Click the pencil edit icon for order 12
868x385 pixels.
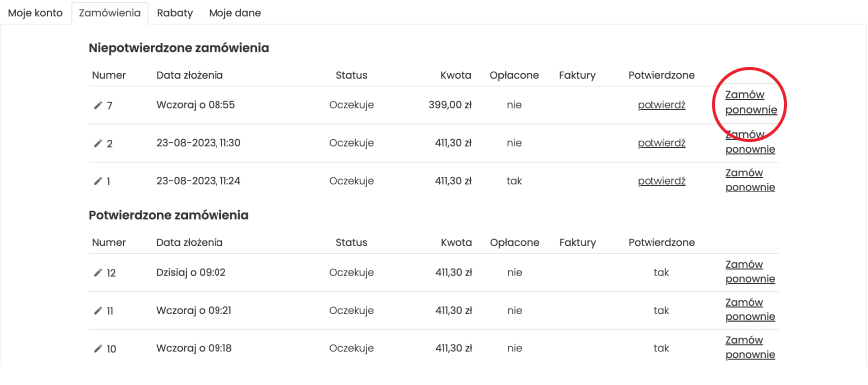(x=98, y=272)
